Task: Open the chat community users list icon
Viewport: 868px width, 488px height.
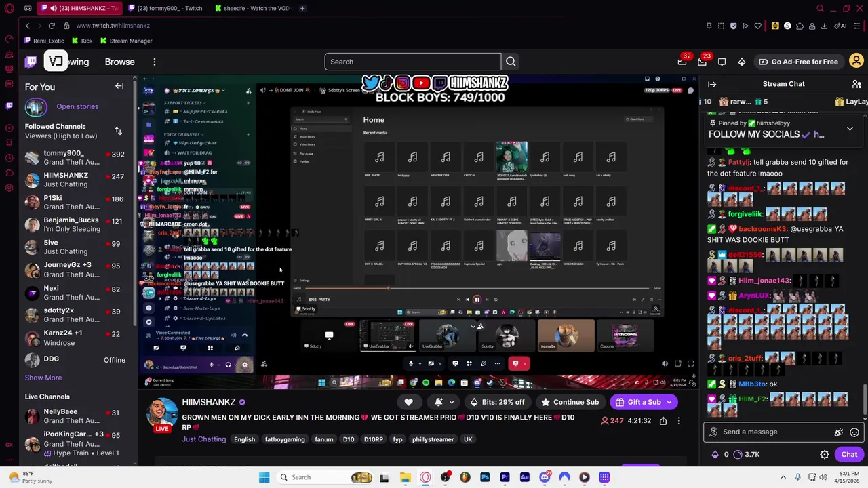Action: (856, 84)
